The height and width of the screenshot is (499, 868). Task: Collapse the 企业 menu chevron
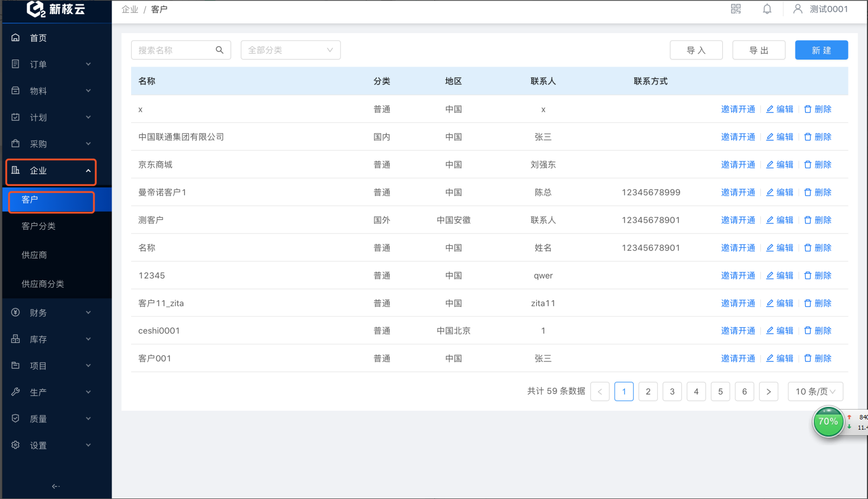tap(88, 171)
